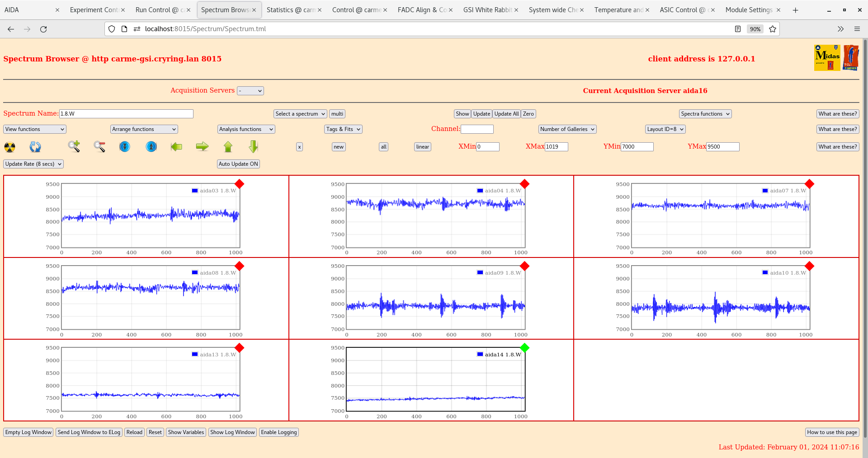Viewport: 868px width, 458px height.
Task: Select the zoom-in magnifier icon
Action: pyautogui.click(x=74, y=147)
